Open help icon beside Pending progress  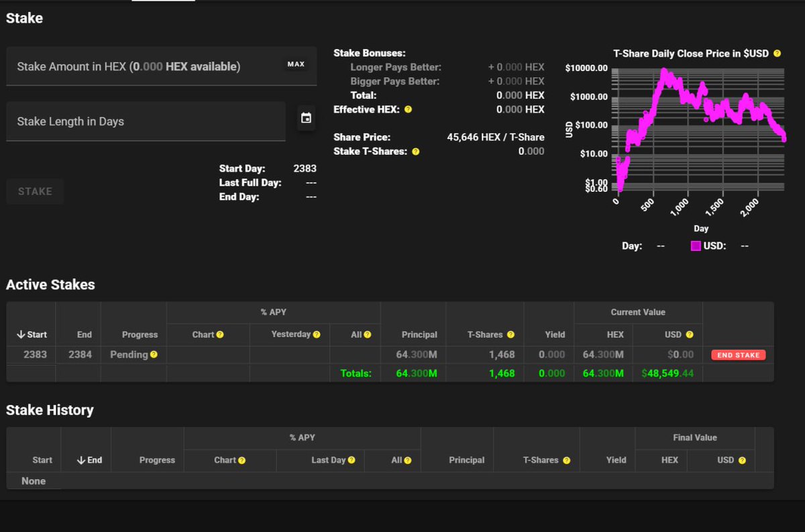click(x=154, y=354)
